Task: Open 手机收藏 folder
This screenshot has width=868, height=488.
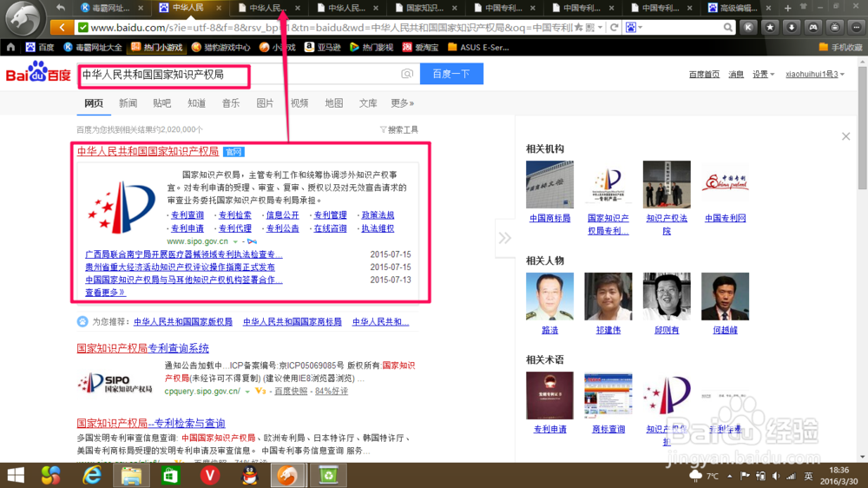Action: [x=840, y=47]
